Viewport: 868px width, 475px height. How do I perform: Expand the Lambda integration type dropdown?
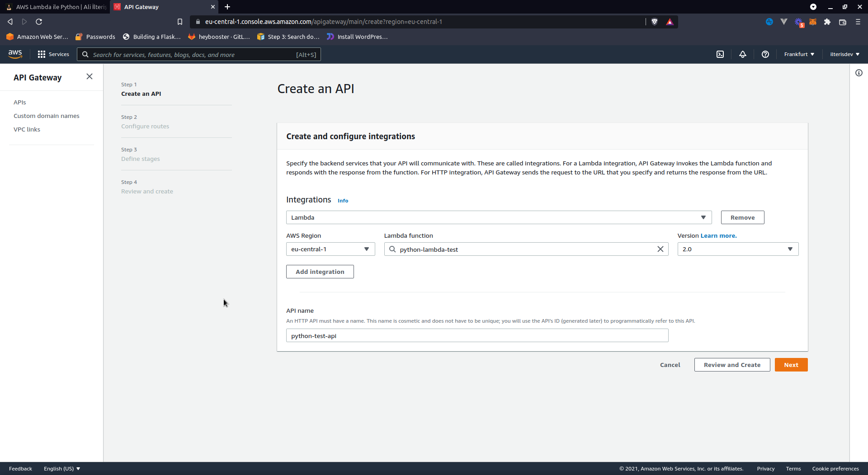click(x=499, y=217)
